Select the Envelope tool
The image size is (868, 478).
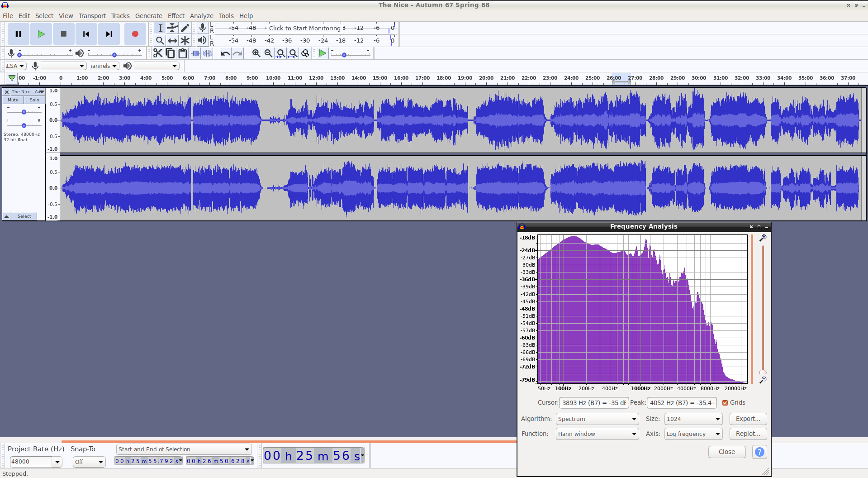pos(172,28)
